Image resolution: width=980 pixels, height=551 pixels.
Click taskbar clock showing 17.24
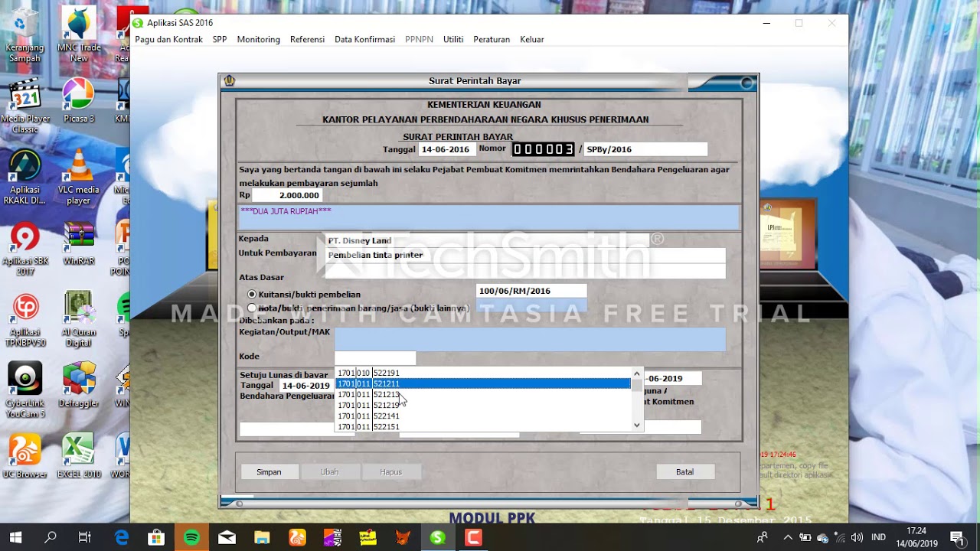point(916,530)
